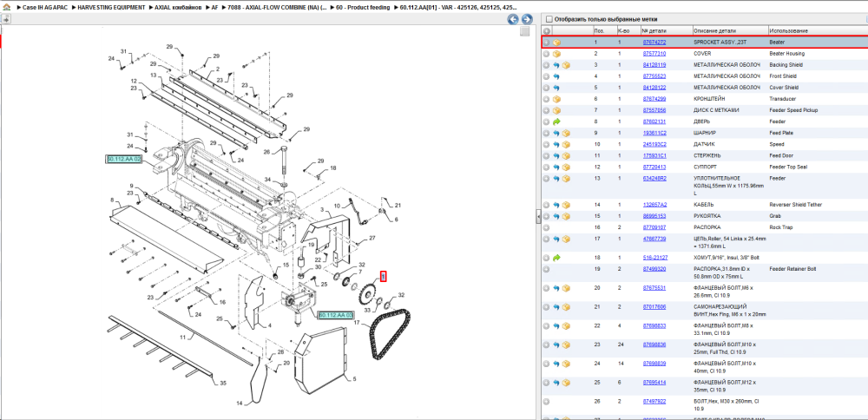This screenshot has height=420, width=868.
Task: Click the package icon for 87577310 COVER
Action: 557,54
